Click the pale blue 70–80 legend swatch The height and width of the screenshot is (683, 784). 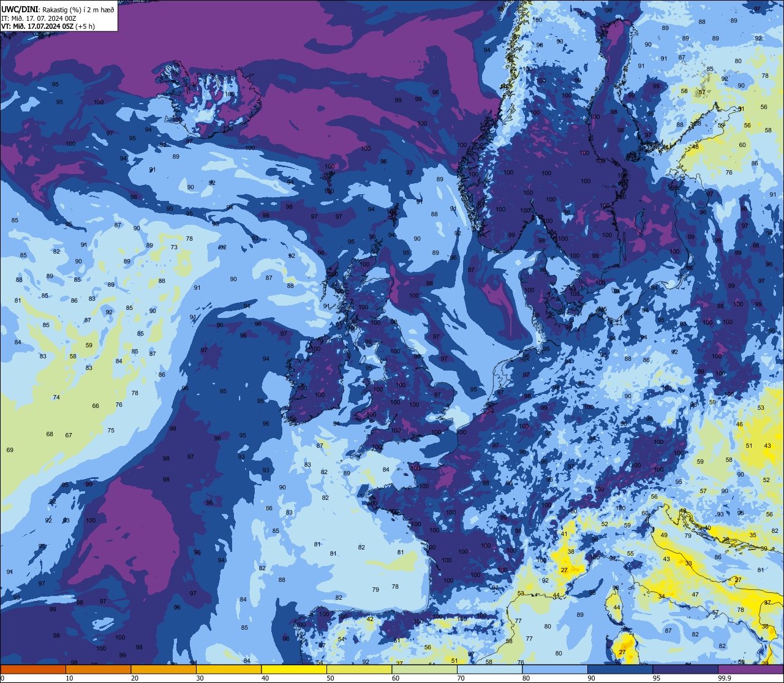coord(489,669)
